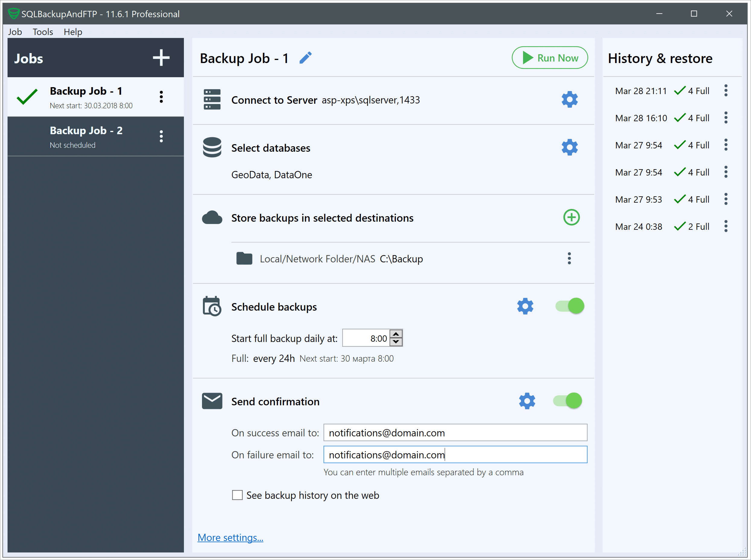
Task: Click the envelope icon for Send confirmation
Action: (212, 401)
